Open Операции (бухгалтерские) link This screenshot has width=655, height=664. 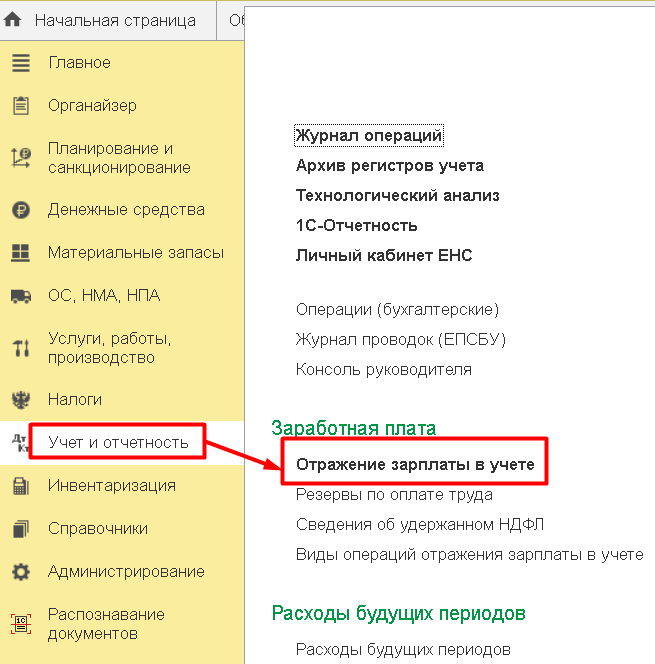[x=397, y=310]
